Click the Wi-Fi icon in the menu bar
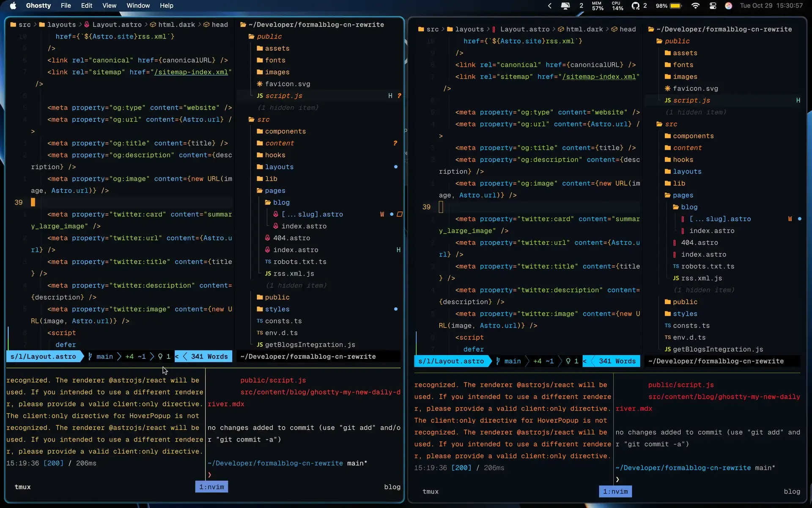This screenshot has width=812, height=508. coord(695,6)
